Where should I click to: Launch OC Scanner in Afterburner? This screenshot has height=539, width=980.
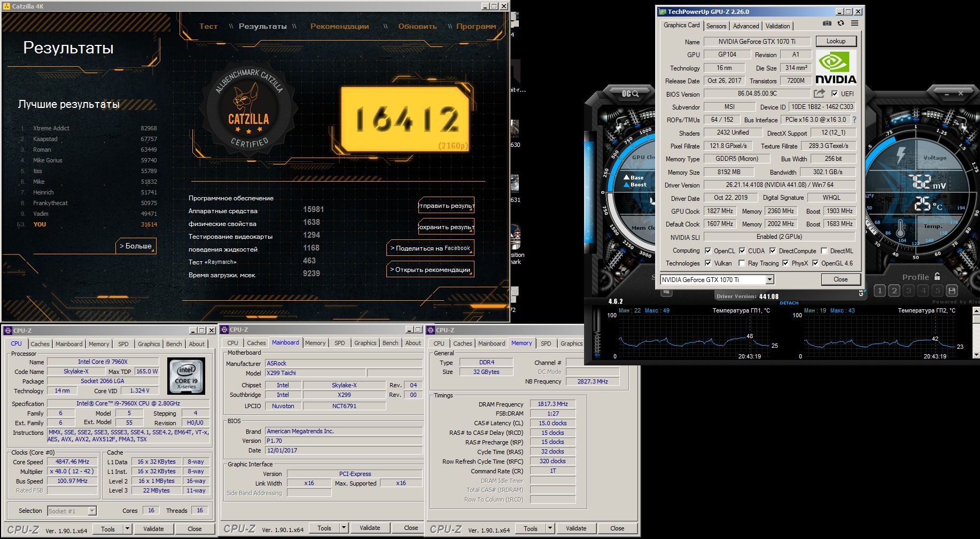(631, 93)
